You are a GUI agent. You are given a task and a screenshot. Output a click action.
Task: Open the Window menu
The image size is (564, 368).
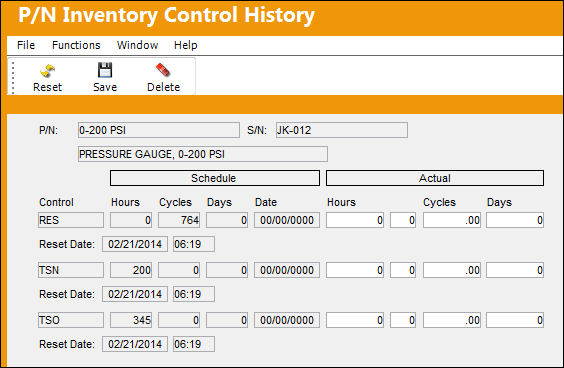(x=137, y=45)
